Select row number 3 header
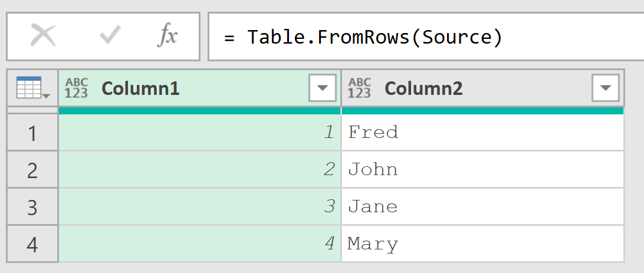 [x=32, y=206]
